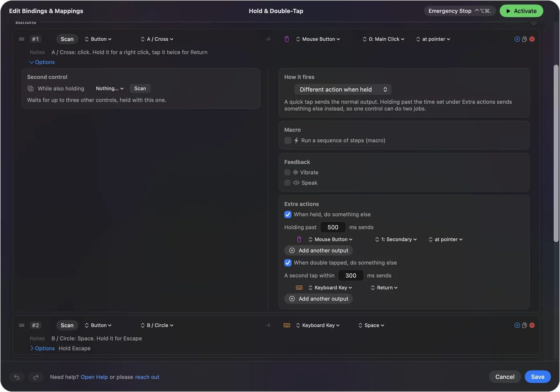The width and height of the screenshot is (560, 392).
Task: Open the Nothing... held control dropdown
Action: point(110,89)
